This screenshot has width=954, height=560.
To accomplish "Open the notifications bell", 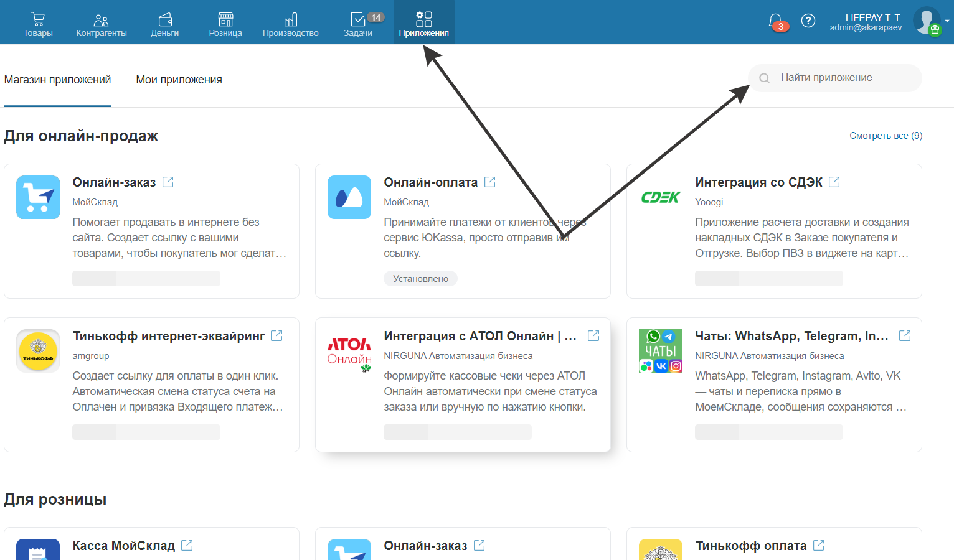I will (x=776, y=21).
